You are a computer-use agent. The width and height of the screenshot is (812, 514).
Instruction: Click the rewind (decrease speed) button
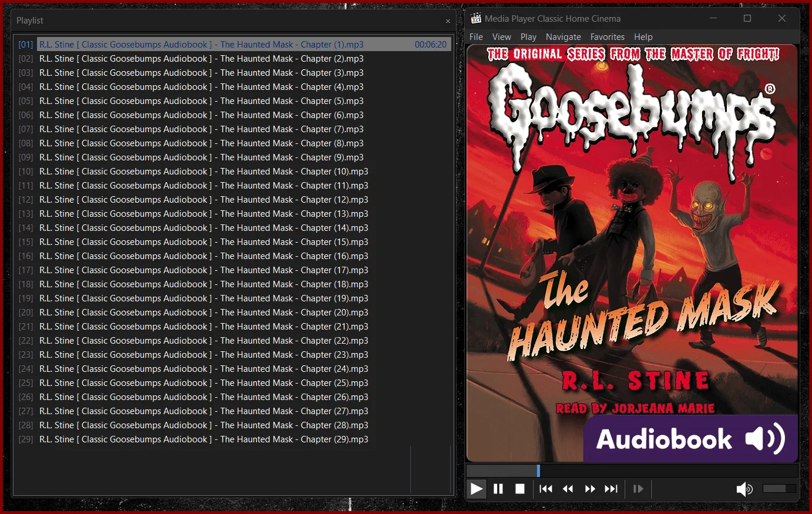pos(568,489)
